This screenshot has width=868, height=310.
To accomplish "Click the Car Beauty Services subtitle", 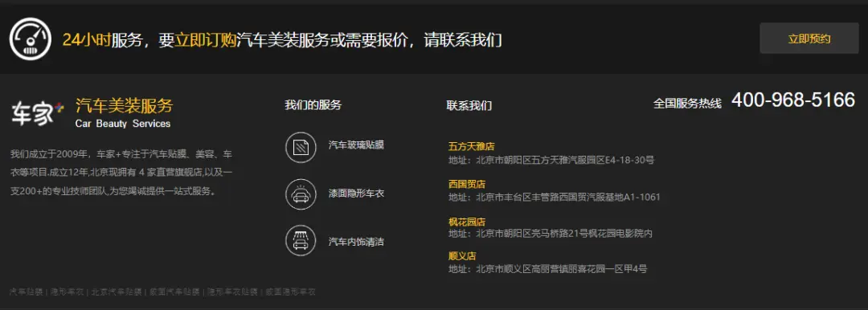I will 123,124.
